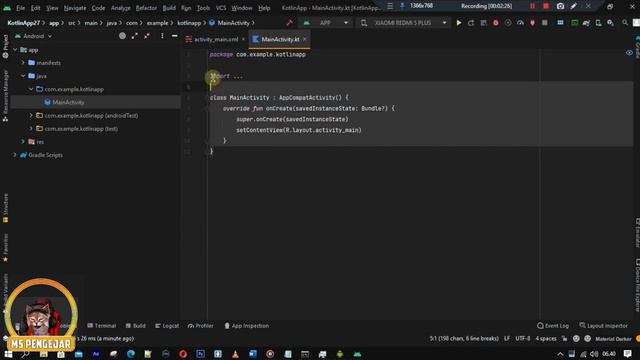Open Project panel options three-dot menu
This screenshot has height=360, width=640.
pos(162,36)
